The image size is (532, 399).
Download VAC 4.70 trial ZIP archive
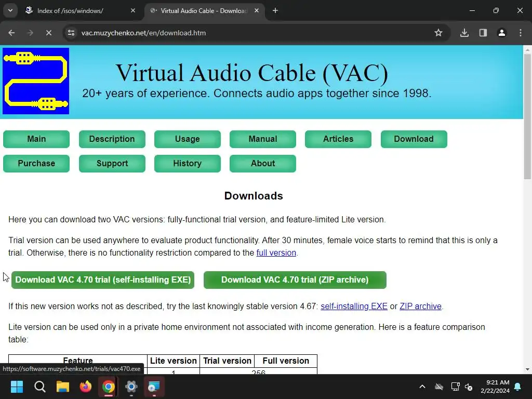(295, 280)
